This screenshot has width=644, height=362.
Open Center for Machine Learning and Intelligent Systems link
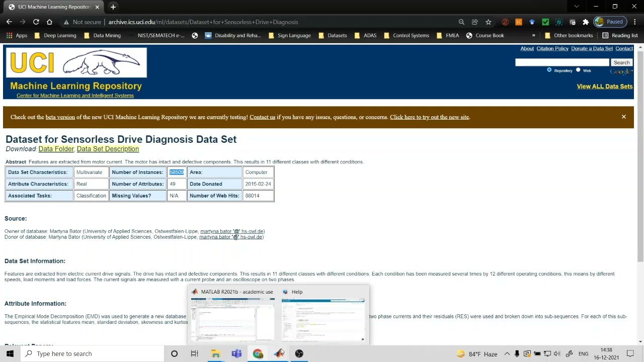(75, 96)
